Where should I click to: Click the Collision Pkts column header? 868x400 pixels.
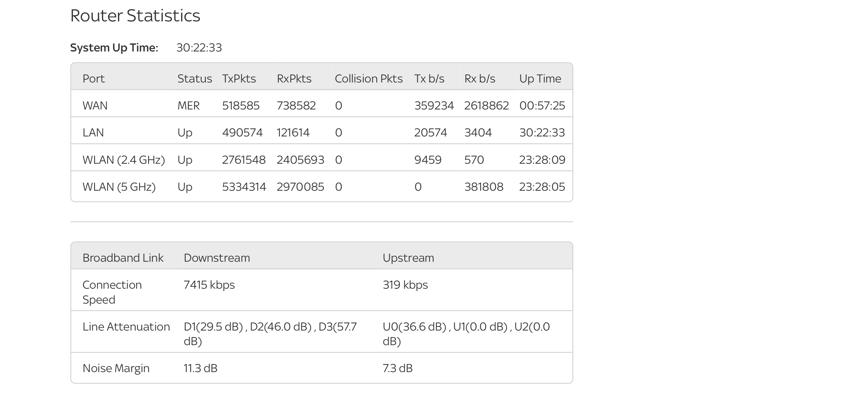(x=368, y=79)
